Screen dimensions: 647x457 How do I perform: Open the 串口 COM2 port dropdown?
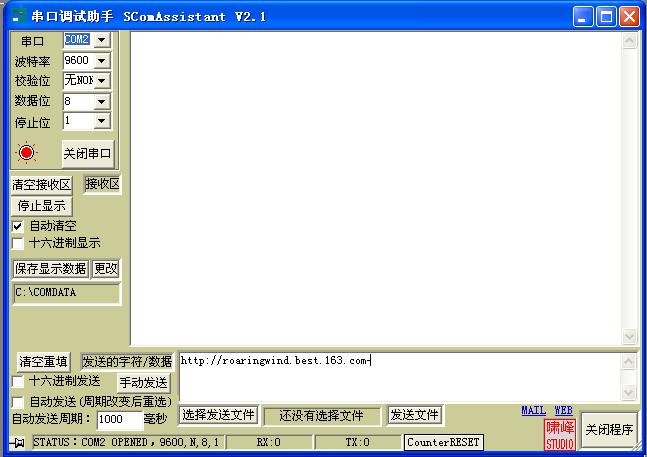pos(101,40)
